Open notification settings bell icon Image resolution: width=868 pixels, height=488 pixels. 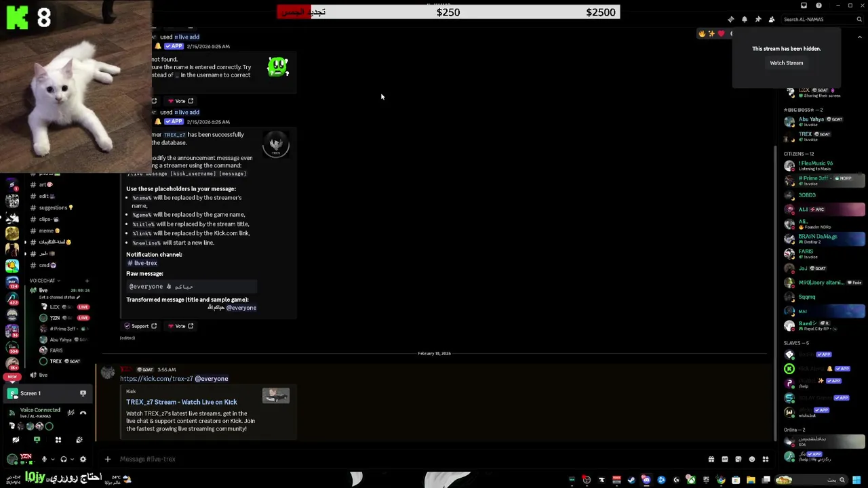[744, 19]
